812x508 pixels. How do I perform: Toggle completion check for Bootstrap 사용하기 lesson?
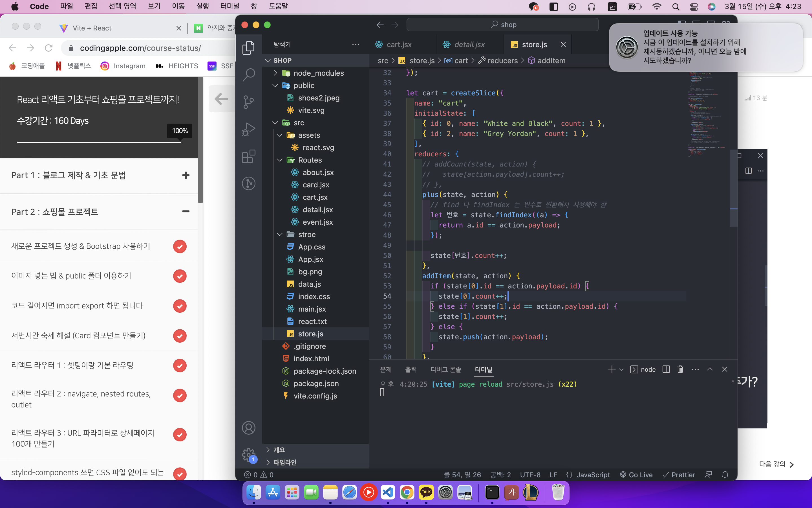(180, 246)
